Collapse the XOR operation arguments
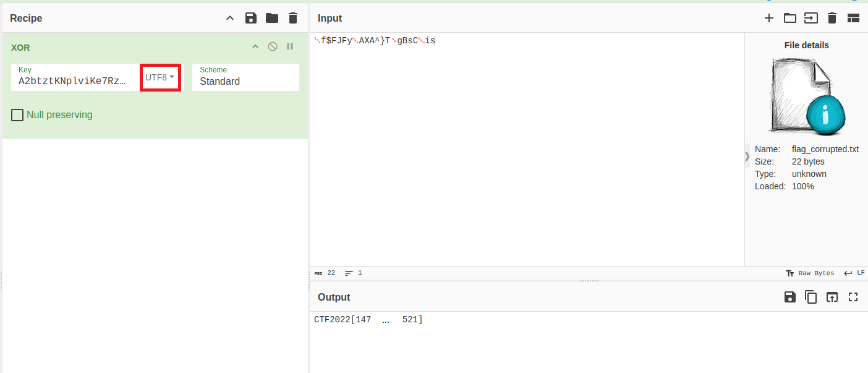This screenshot has width=868, height=373. [x=255, y=47]
